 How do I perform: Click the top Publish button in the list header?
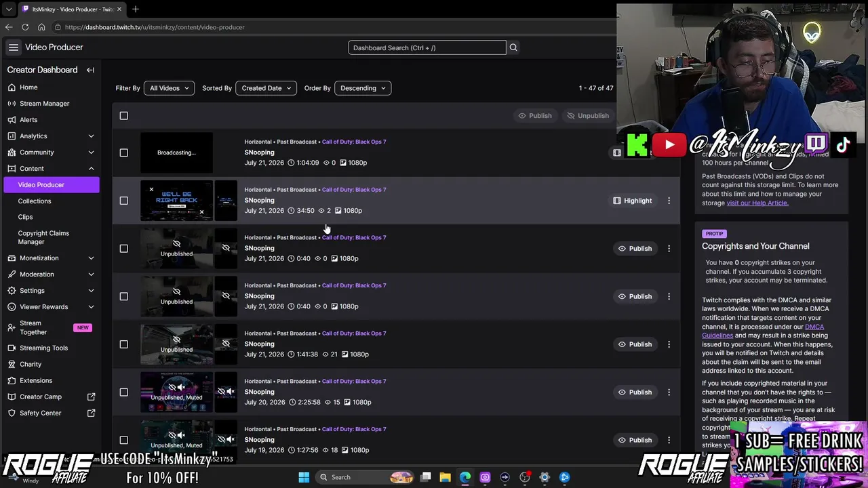tap(535, 116)
